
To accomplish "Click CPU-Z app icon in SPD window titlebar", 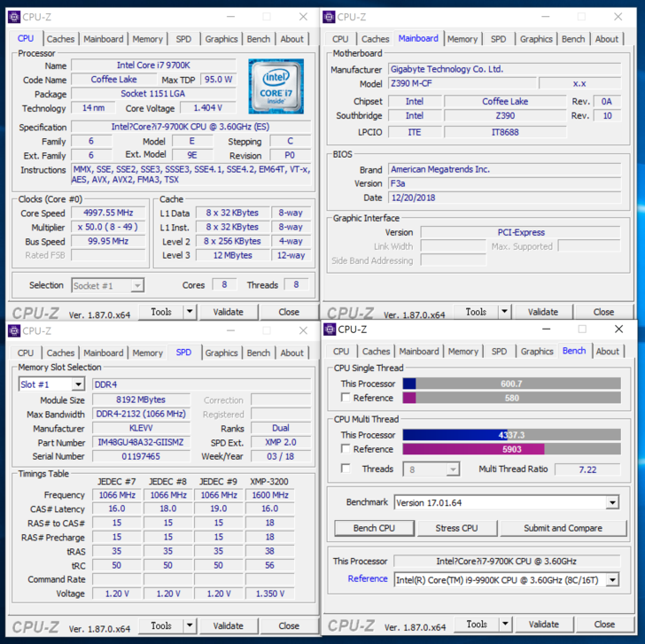I will point(14,330).
